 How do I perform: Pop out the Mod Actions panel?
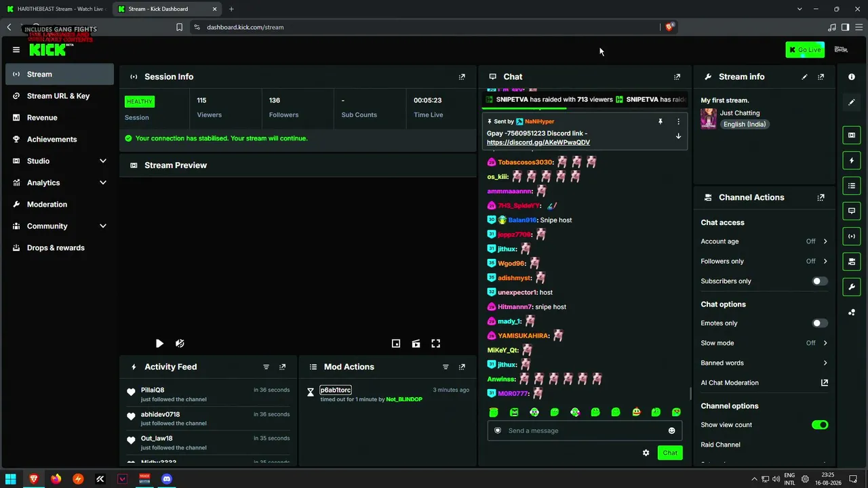point(462,367)
